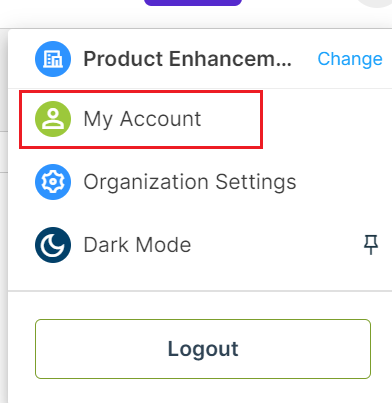Image resolution: width=392 pixels, height=403 pixels.
Task: Click the gap between Dark Mode and the pin
Action: [x=277, y=245]
